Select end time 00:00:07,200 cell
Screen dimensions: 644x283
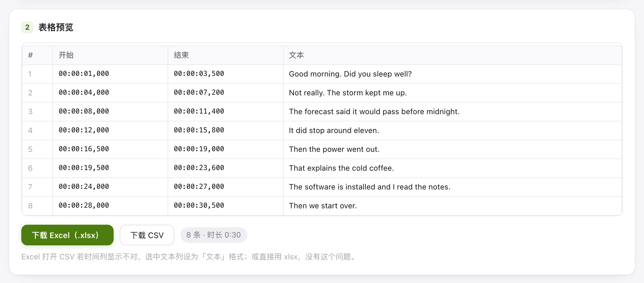[x=226, y=93]
